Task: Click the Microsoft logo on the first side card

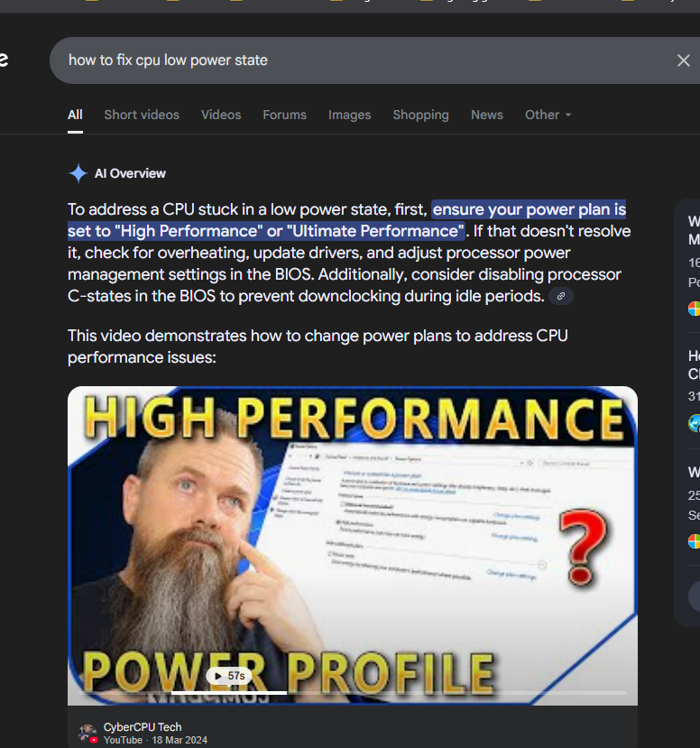Action: click(695, 309)
